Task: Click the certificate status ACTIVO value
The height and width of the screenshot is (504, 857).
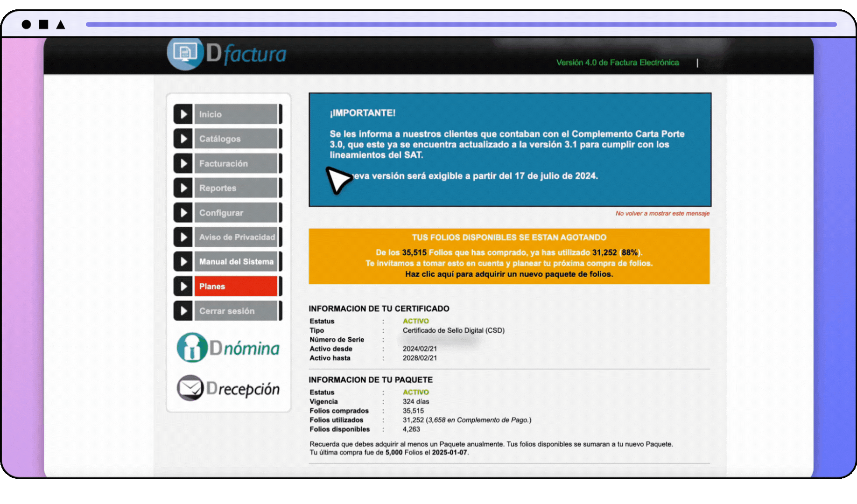Action: [x=415, y=321]
